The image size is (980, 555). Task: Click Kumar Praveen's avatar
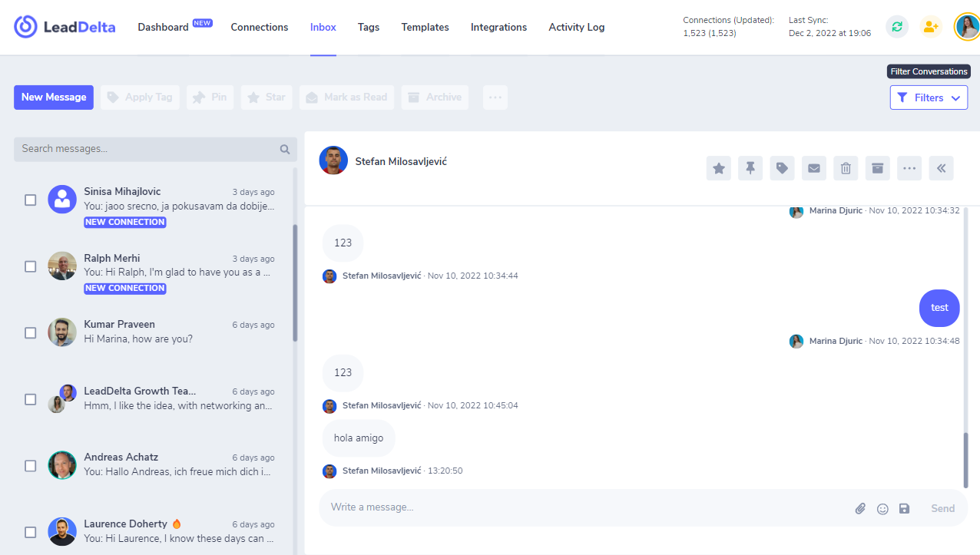pyautogui.click(x=62, y=332)
